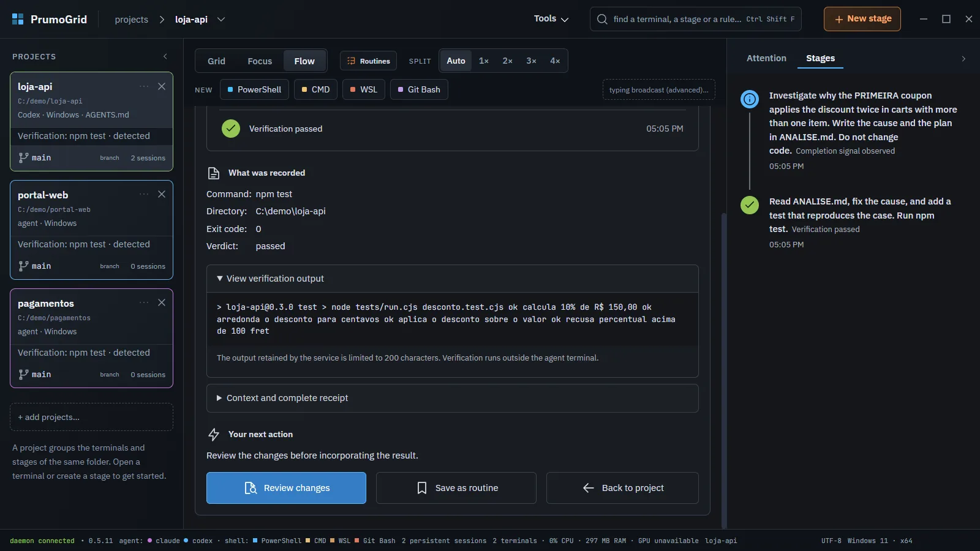Set split to 2x
The image size is (980, 551).
click(x=508, y=61)
